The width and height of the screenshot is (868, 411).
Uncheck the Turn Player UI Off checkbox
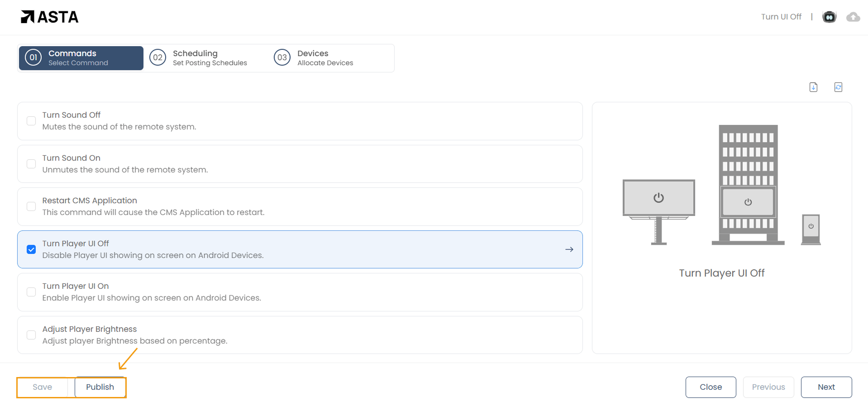coord(31,249)
